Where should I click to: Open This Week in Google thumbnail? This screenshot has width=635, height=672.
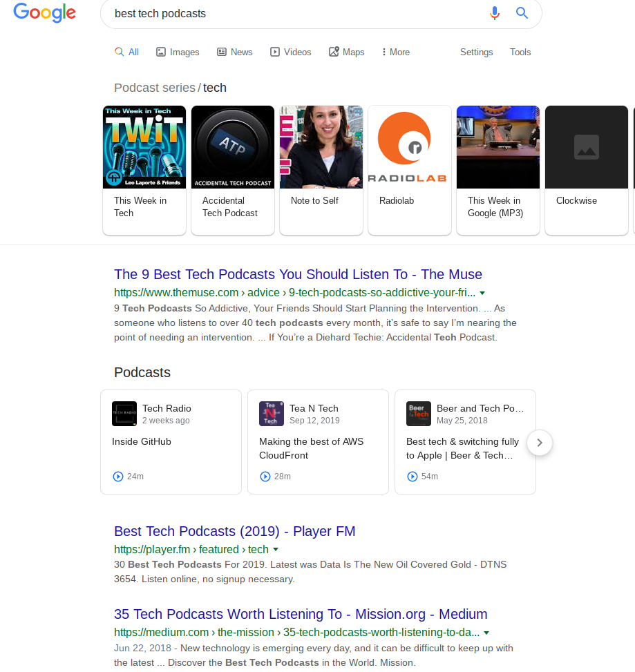click(x=498, y=147)
